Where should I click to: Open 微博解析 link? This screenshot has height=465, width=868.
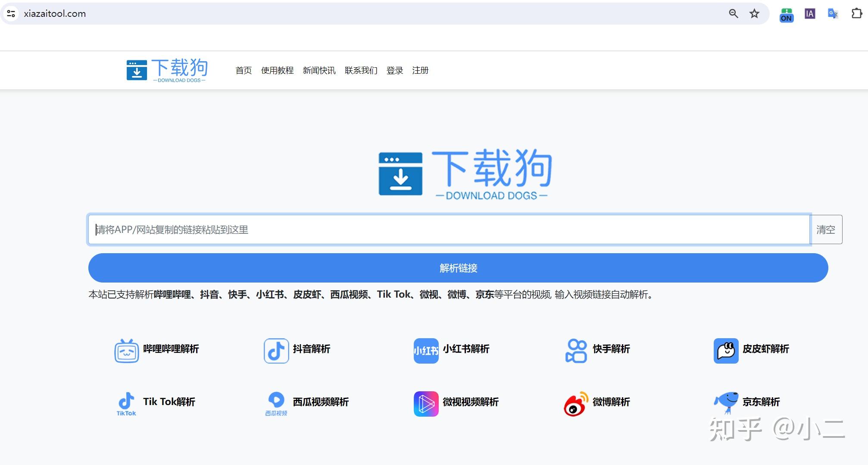pos(611,402)
